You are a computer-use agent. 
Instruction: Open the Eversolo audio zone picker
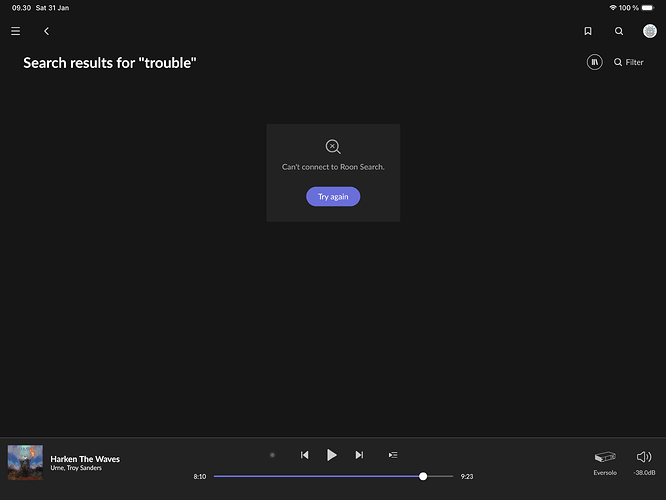point(605,457)
